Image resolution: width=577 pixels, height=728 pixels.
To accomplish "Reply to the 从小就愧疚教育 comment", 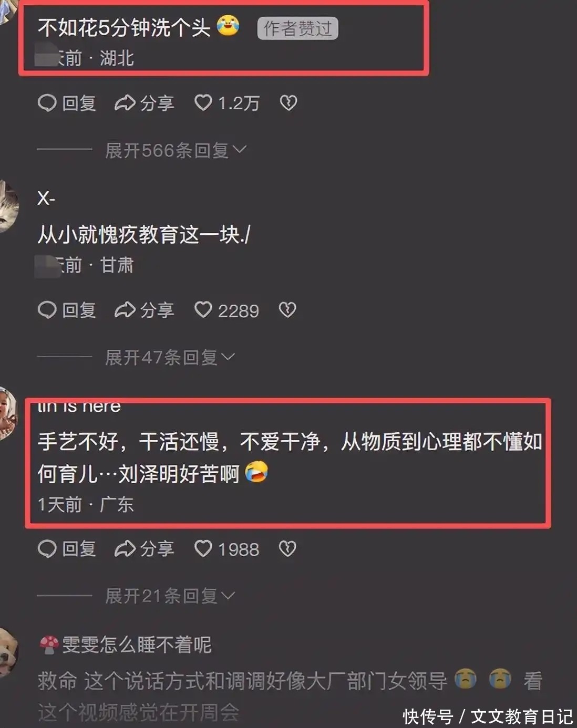I will pos(67,310).
